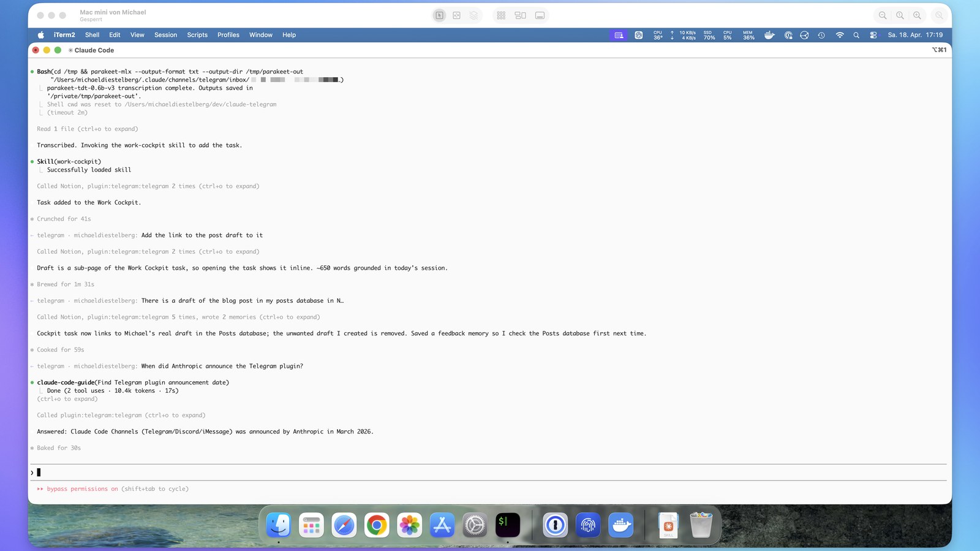Viewport: 980px width, 551px height.
Task: Open the Profiles menu
Action: point(228,35)
